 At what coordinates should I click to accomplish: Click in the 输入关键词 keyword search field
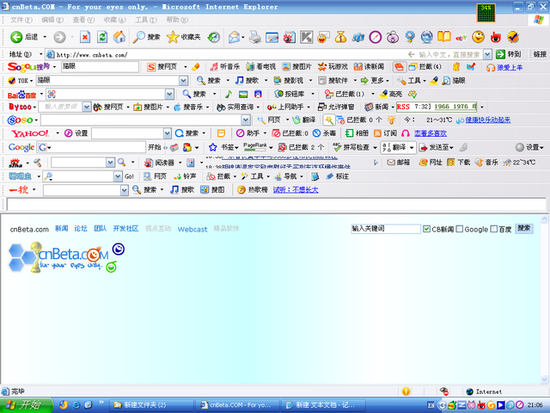pyautogui.click(x=385, y=229)
